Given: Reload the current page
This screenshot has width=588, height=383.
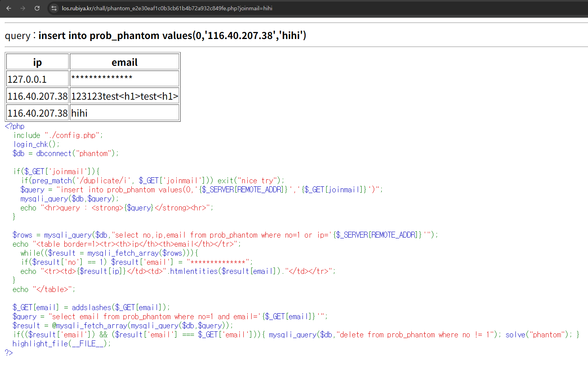Looking at the screenshot, I should (x=37, y=8).
